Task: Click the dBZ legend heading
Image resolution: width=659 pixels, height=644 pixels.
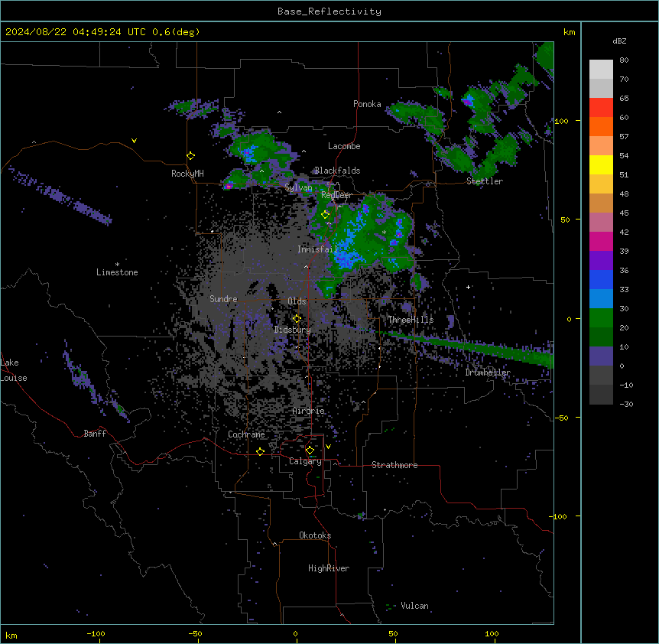Action: [x=619, y=41]
